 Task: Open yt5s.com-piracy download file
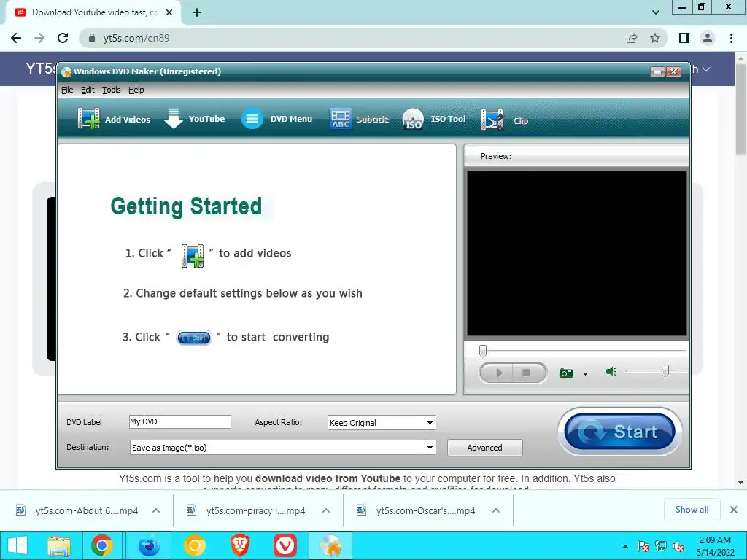coord(246,510)
